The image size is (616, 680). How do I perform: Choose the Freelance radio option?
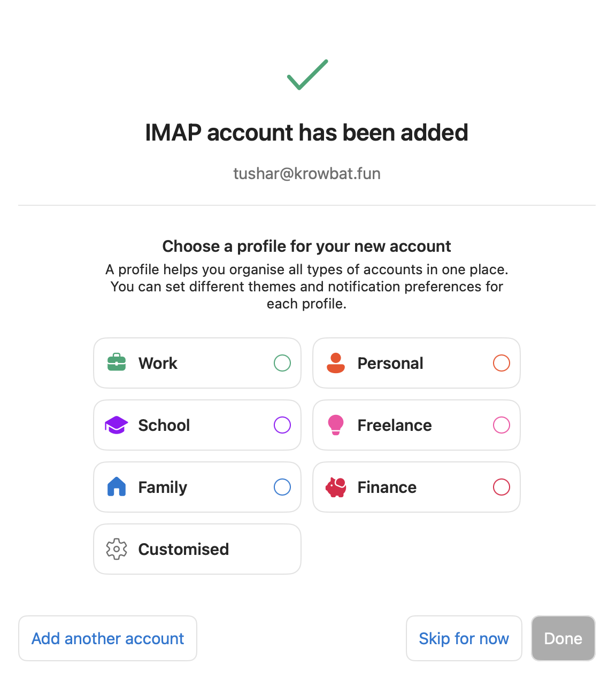coord(502,425)
